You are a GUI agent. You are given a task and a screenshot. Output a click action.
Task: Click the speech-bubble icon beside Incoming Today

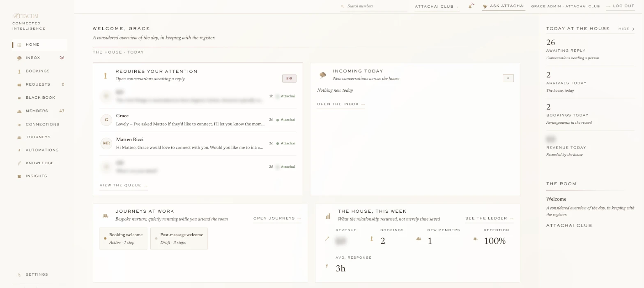(323, 75)
